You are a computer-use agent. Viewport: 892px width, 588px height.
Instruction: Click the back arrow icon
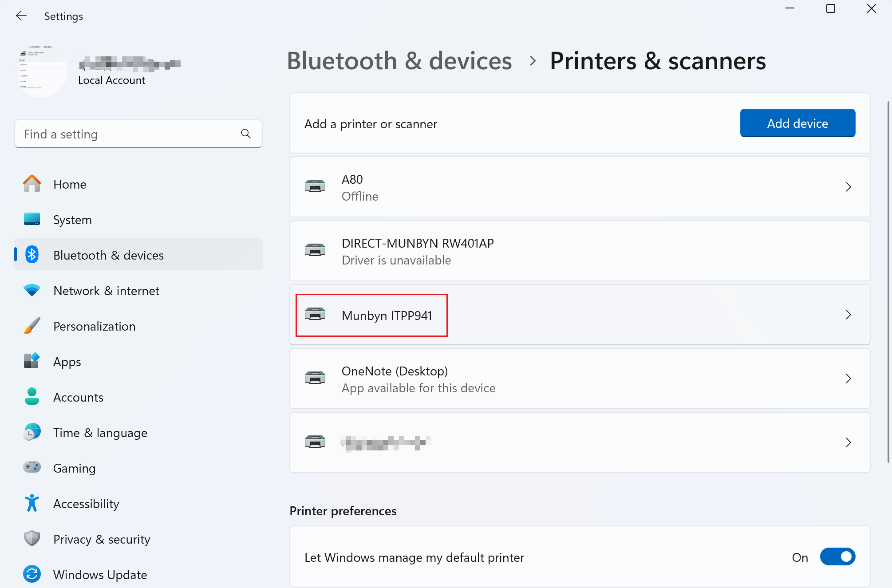(x=21, y=16)
